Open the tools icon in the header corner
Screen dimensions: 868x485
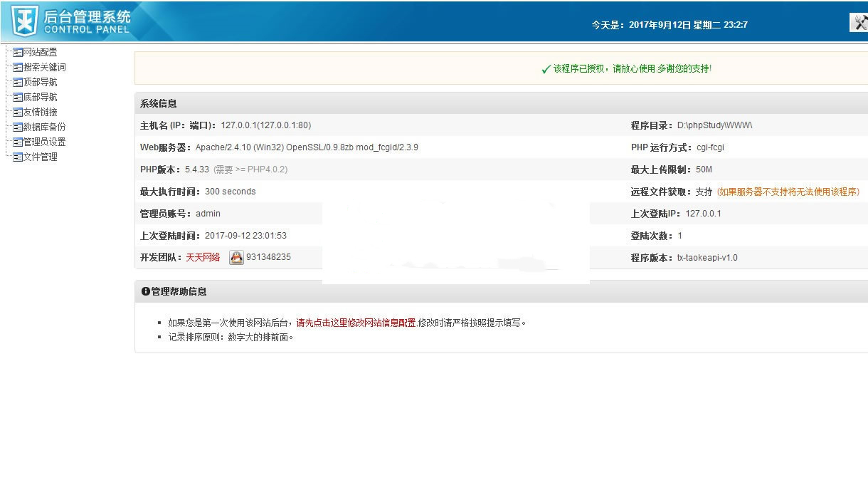[859, 23]
